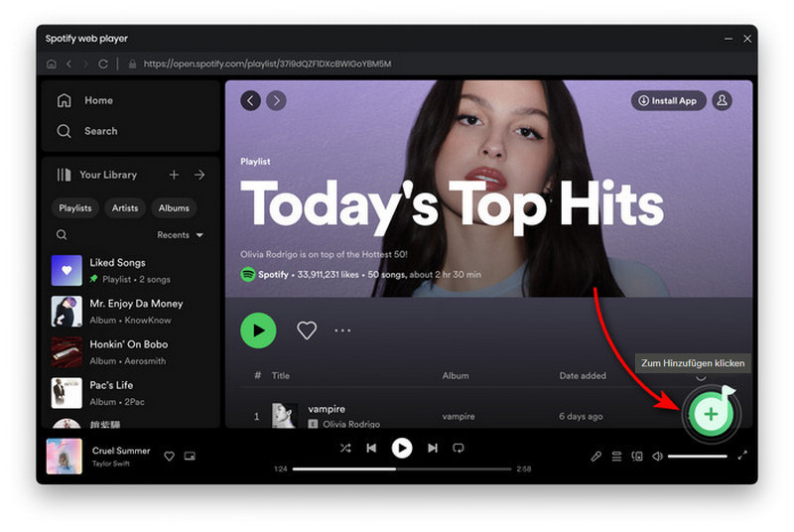Click the Liked Songs heart thumbnail
Screen dimensions: 794x532
click(x=66, y=271)
